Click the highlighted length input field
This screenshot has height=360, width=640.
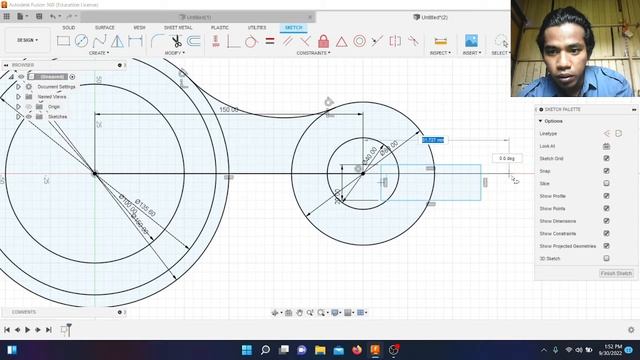click(433, 140)
